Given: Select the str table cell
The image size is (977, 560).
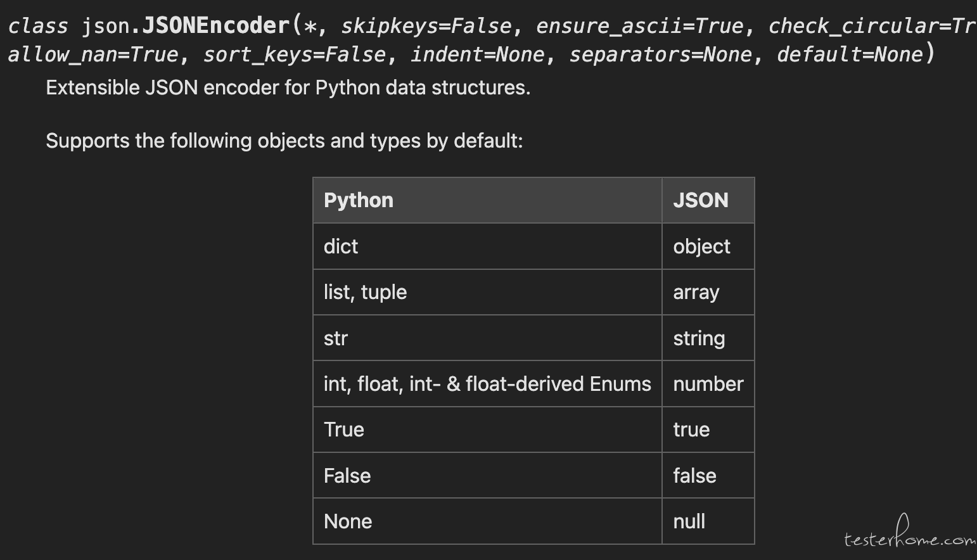Looking at the screenshot, I should (x=487, y=338).
